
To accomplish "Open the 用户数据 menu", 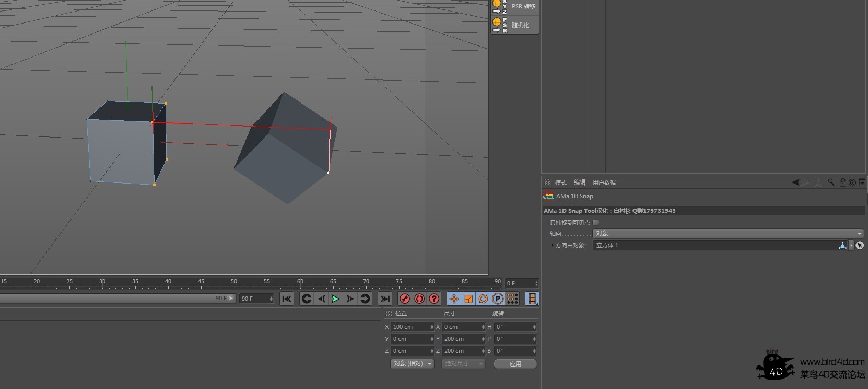I will (x=604, y=182).
